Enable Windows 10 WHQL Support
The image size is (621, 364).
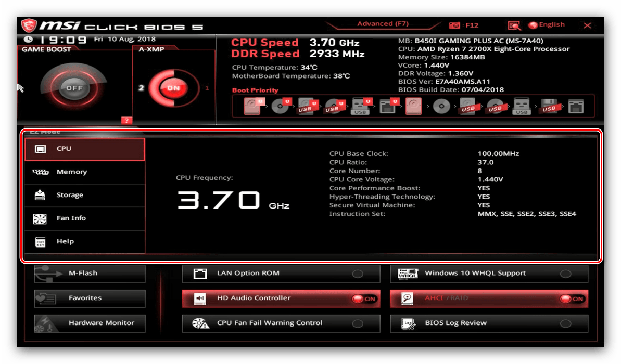(x=565, y=274)
